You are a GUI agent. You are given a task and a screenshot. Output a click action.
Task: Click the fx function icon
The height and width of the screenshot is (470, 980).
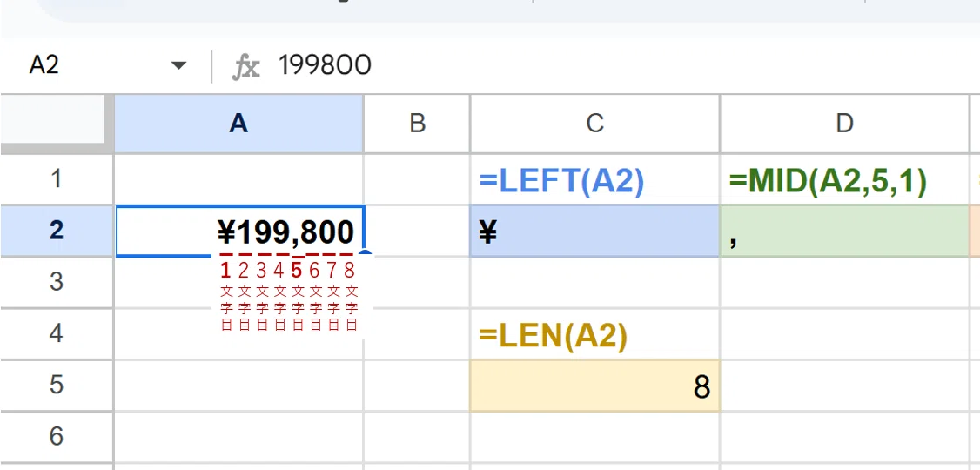[x=246, y=65]
